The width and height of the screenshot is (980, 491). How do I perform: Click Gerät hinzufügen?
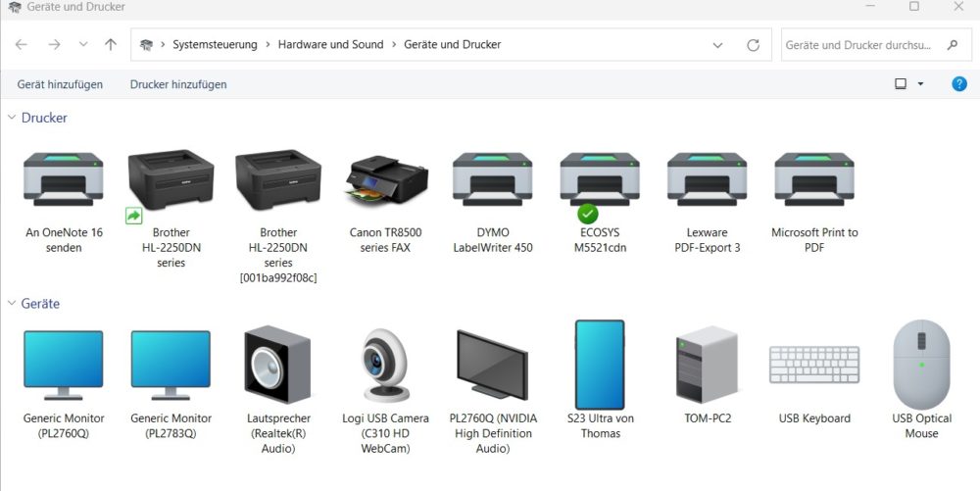(x=60, y=84)
